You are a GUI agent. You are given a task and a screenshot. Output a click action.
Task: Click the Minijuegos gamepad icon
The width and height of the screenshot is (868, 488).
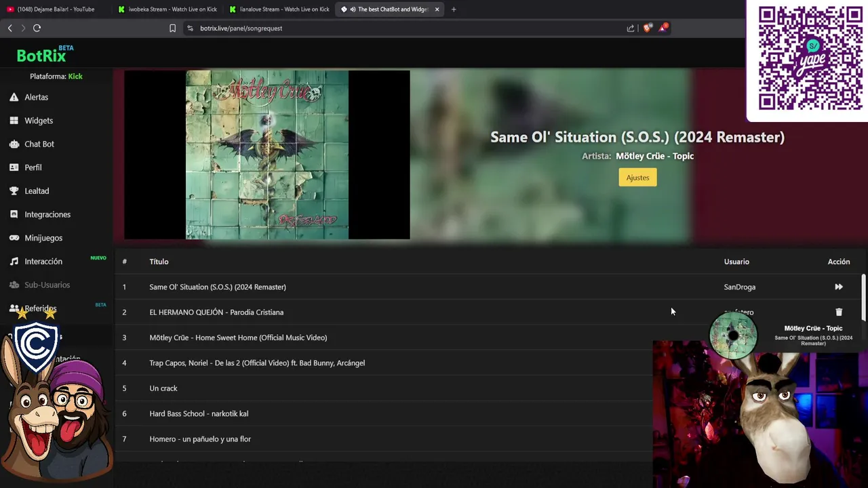pyautogui.click(x=14, y=238)
